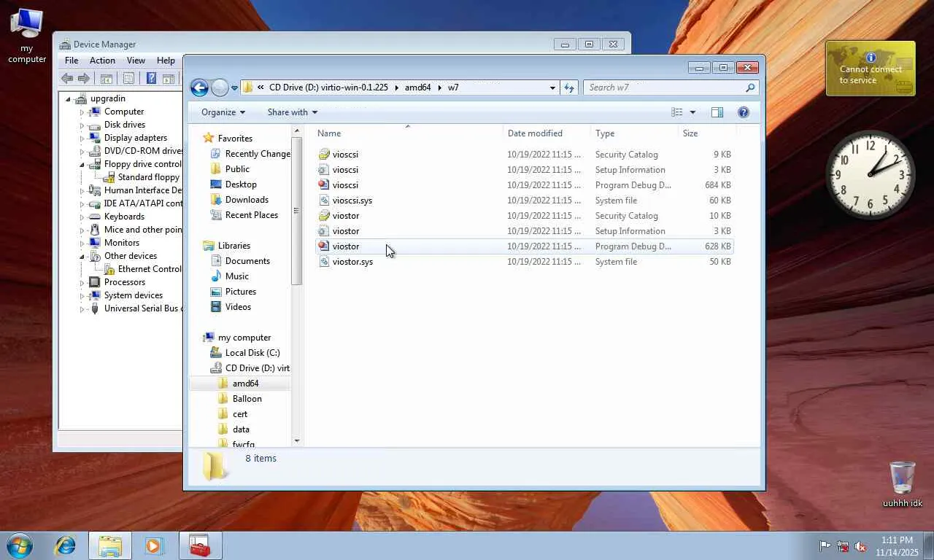934x560 pixels.
Task: Select the vioscsi Program Debug Database file
Action: tap(525, 185)
